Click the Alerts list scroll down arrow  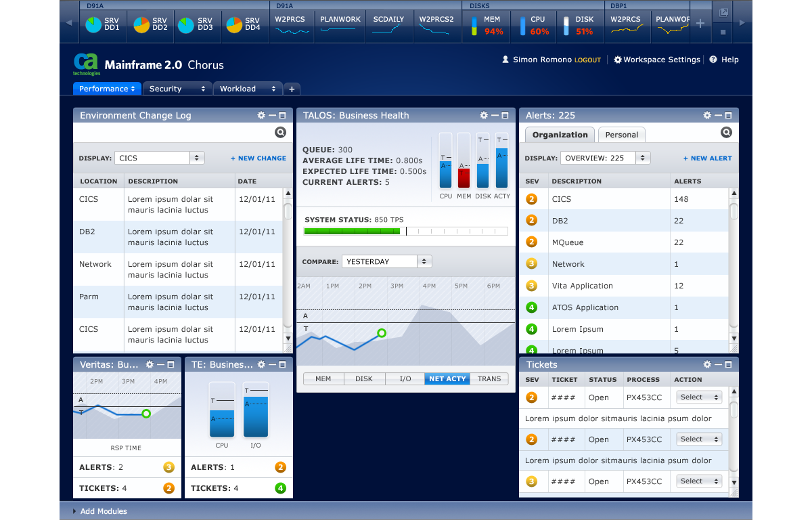click(734, 339)
